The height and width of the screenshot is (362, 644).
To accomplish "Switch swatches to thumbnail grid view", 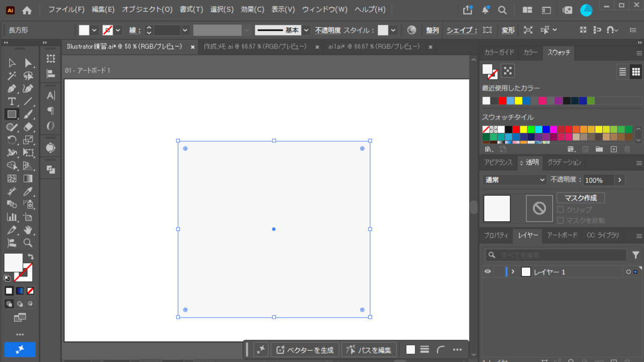I will [635, 71].
